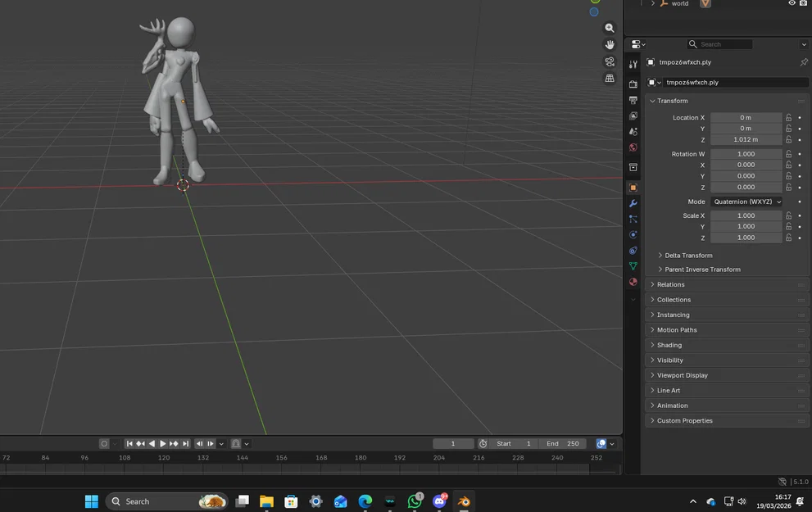The height and width of the screenshot is (512, 812).
Task: Jump to the timeline start frame
Action: click(129, 444)
